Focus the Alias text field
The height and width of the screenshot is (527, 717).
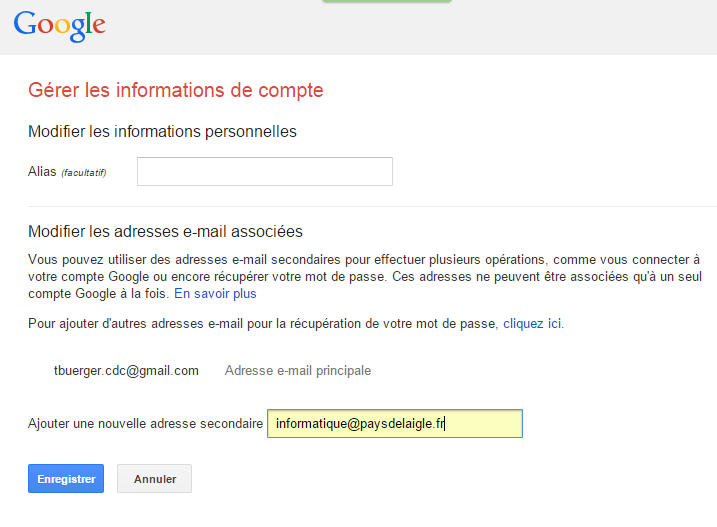(264, 172)
